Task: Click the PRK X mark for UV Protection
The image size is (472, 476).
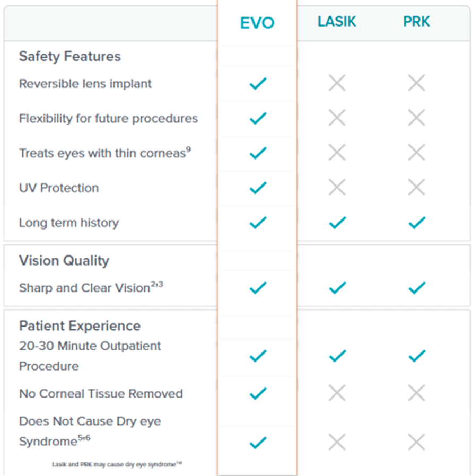Action: [x=416, y=187]
